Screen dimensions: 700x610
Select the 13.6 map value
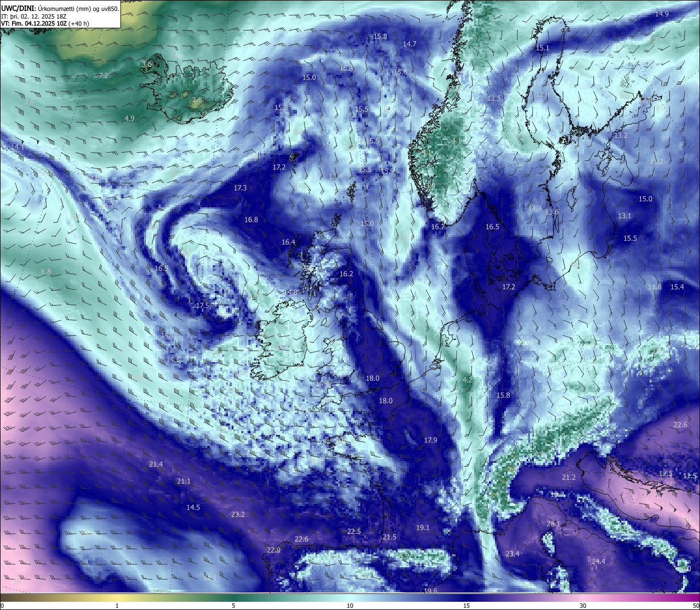[552, 212]
